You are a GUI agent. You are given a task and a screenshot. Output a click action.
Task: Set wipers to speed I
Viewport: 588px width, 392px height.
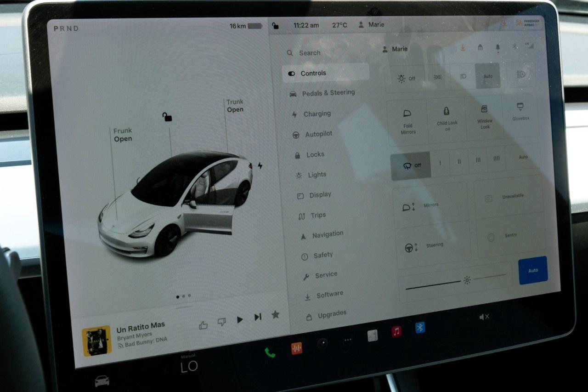point(441,163)
